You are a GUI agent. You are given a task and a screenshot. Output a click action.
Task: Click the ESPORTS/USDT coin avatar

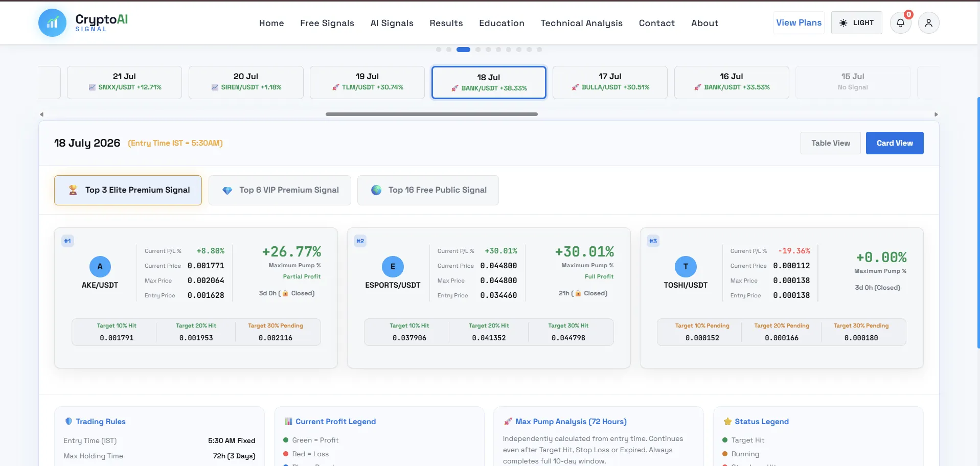tap(393, 266)
